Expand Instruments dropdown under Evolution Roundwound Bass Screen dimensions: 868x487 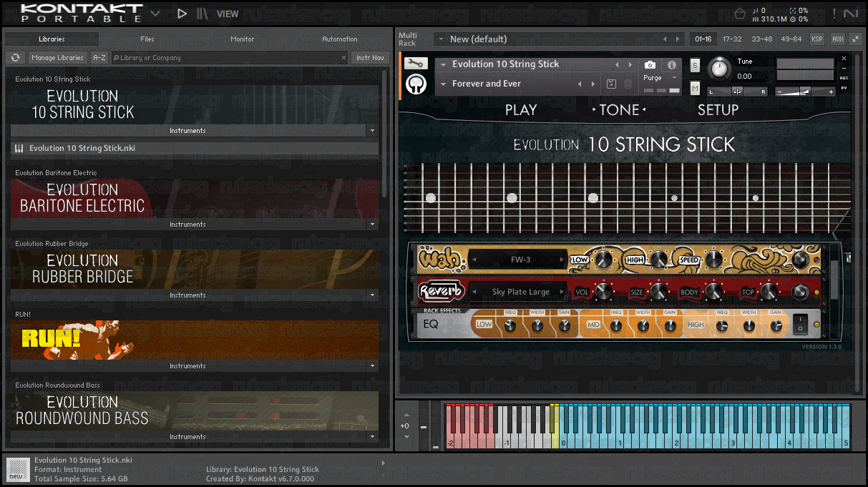pos(372,437)
